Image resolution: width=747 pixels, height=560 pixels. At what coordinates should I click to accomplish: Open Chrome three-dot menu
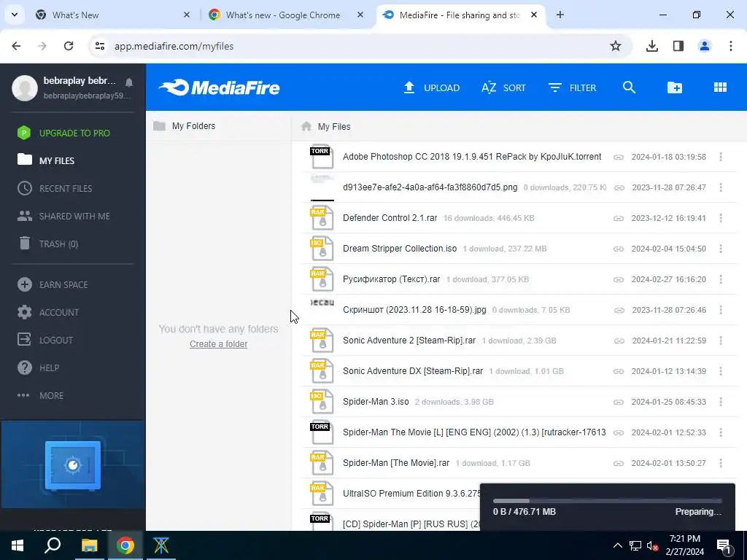pos(731,46)
